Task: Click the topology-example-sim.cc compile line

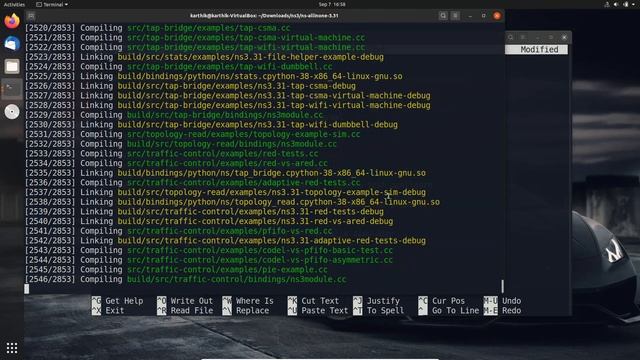Action: tap(193, 134)
